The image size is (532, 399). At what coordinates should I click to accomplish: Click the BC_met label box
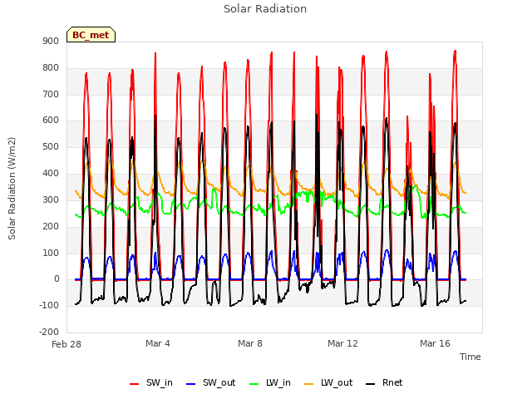(x=91, y=35)
